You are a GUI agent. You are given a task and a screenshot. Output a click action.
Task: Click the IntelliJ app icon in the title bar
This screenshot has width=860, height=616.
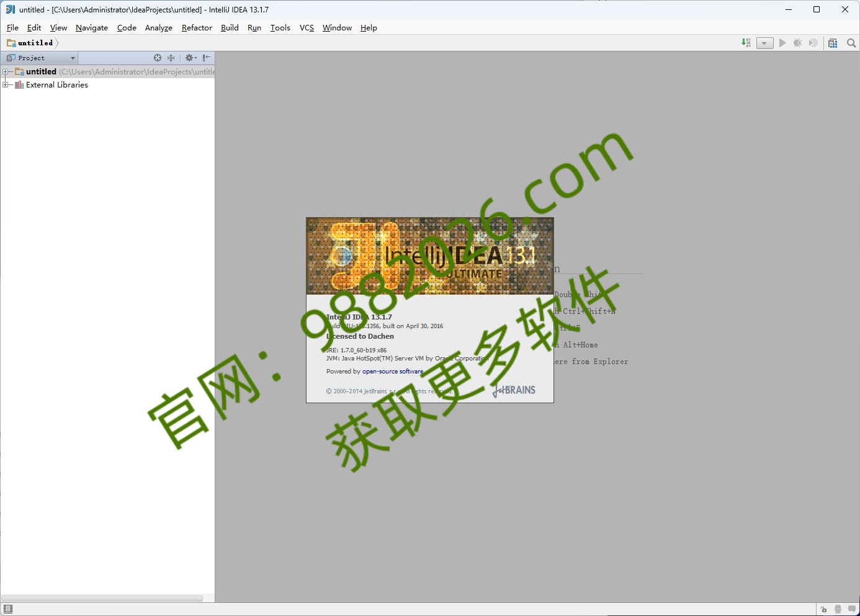pyautogui.click(x=10, y=9)
